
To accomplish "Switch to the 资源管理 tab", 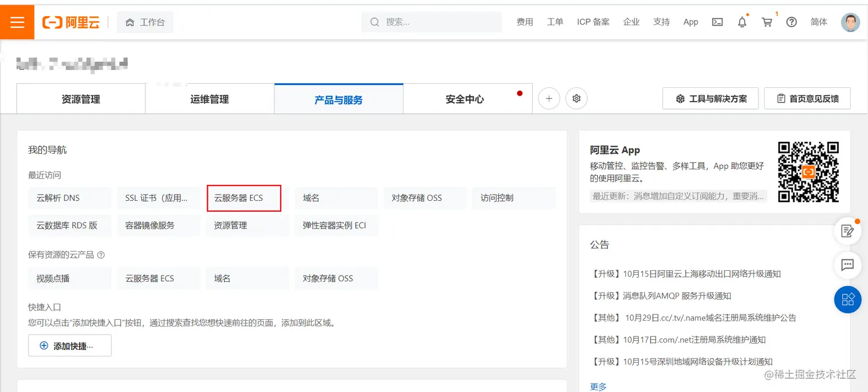I will pyautogui.click(x=81, y=99).
